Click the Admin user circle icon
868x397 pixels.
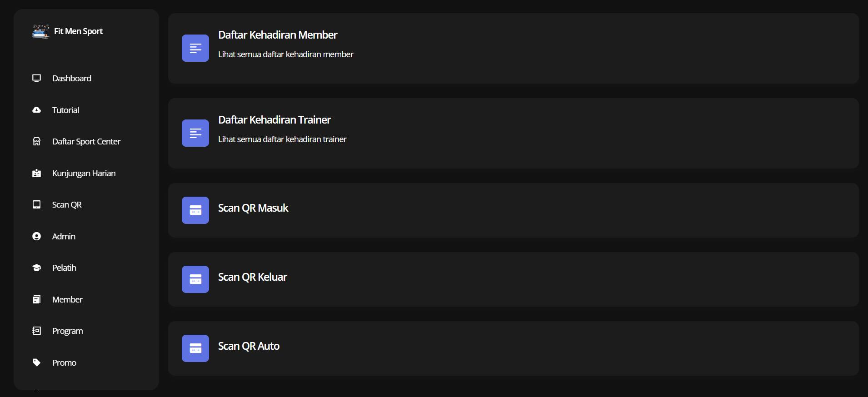pos(37,236)
